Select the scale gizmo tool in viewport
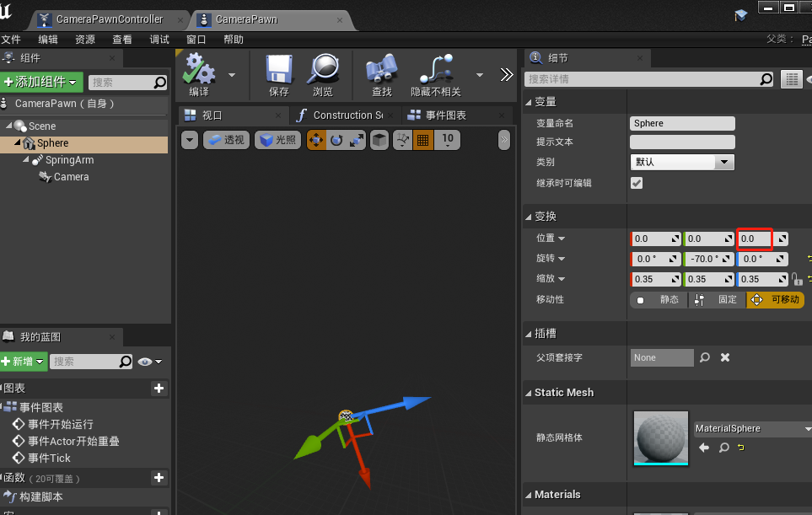 point(357,140)
